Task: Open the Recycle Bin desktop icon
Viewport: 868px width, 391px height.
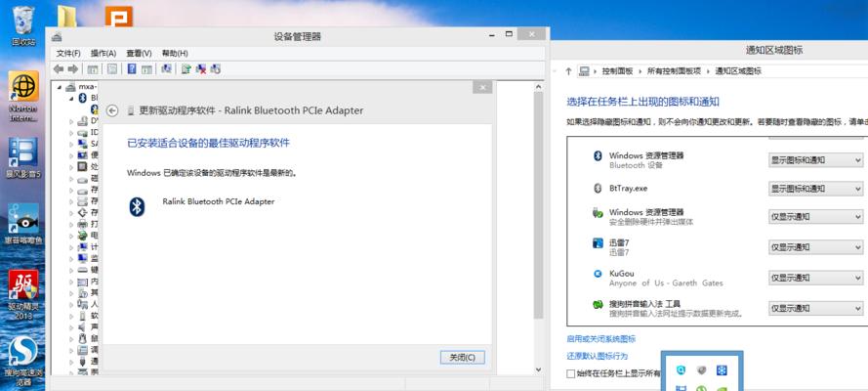Action: click(23, 24)
